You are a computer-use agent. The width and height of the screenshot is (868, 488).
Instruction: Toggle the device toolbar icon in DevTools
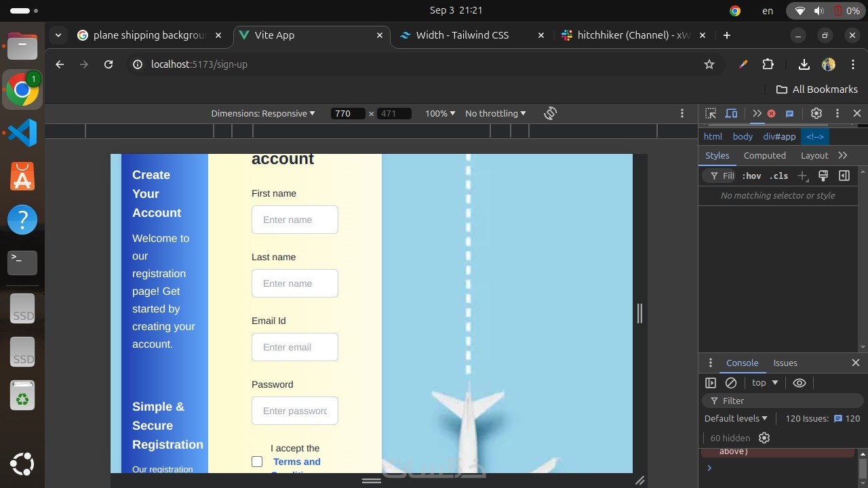731,113
